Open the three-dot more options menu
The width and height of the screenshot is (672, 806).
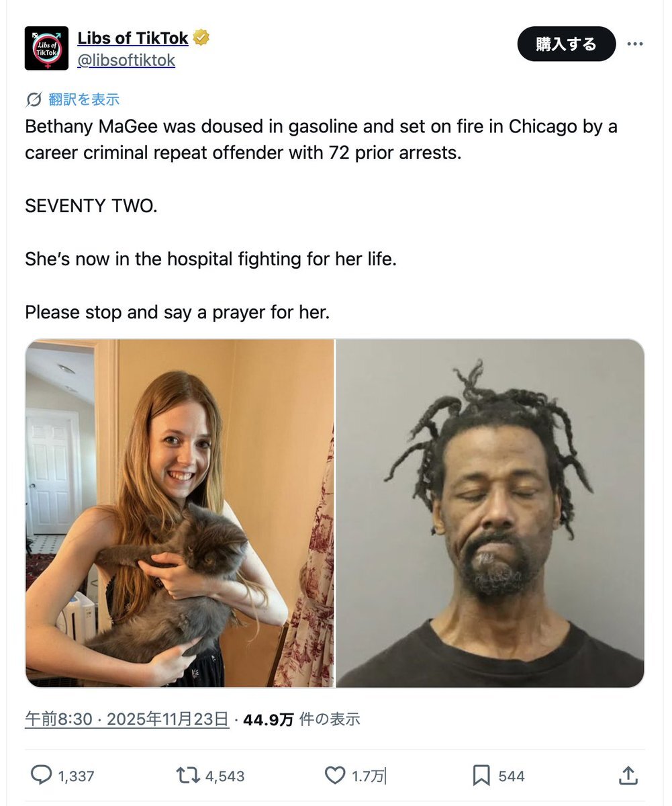(x=634, y=44)
